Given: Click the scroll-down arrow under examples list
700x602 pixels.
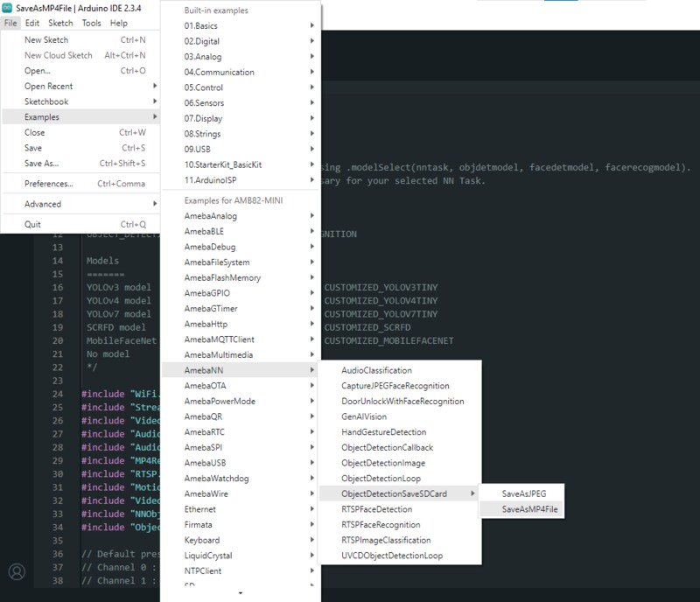Looking at the screenshot, I should 241,593.
